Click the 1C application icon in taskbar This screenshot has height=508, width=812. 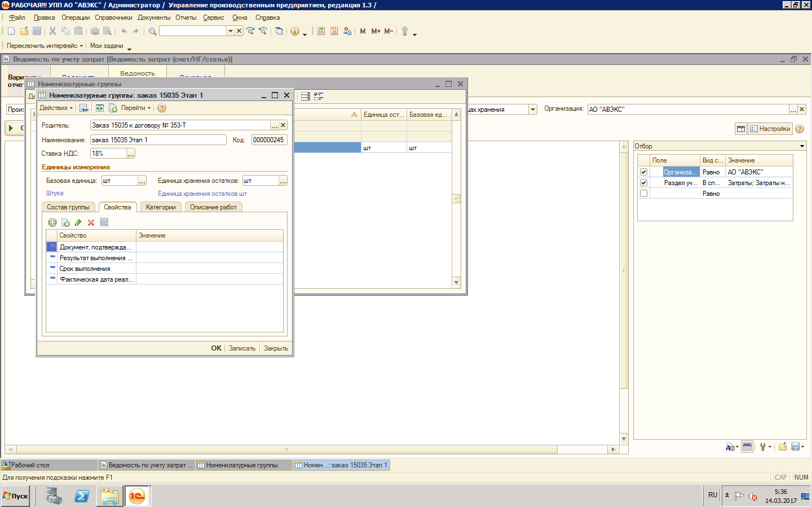(x=137, y=496)
